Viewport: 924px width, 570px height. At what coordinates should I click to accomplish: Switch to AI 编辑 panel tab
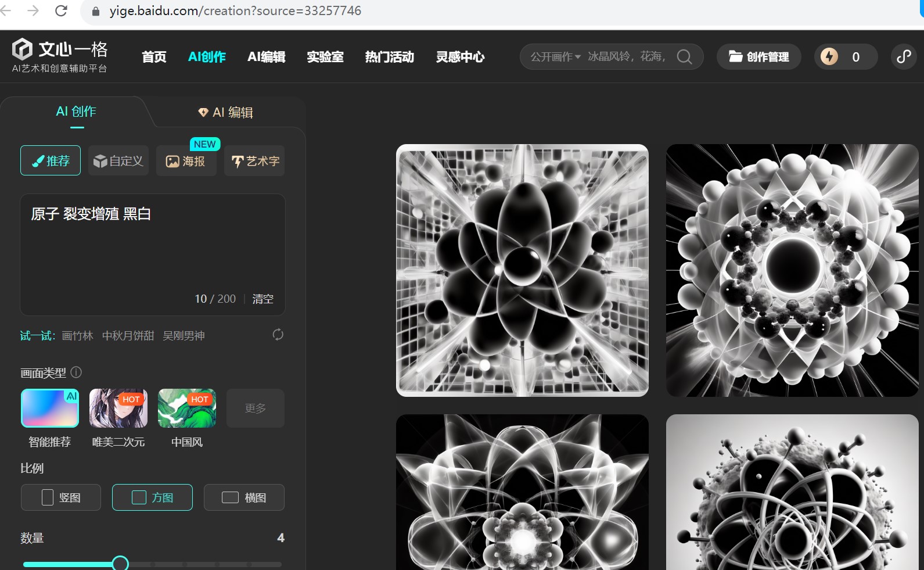pyautogui.click(x=226, y=112)
